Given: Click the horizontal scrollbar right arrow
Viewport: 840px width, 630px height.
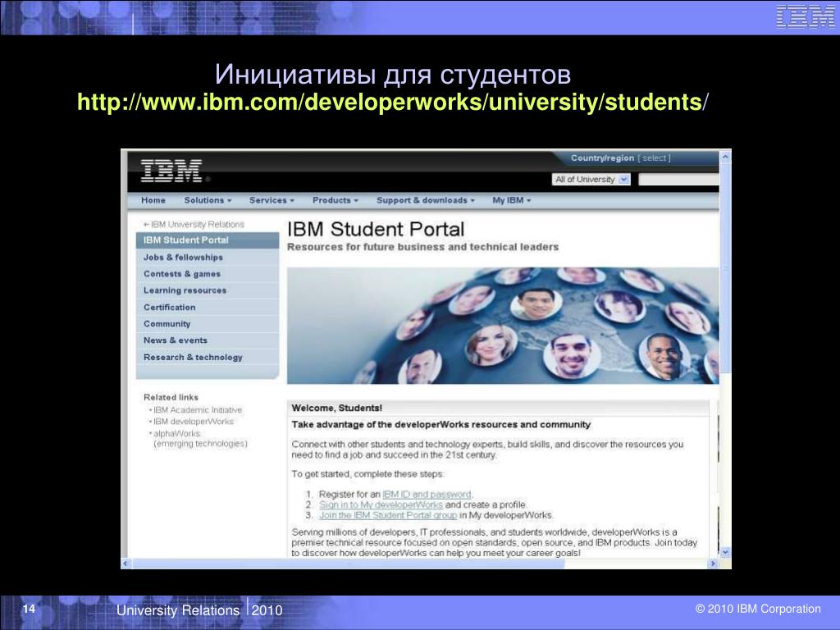Looking at the screenshot, I should (713, 564).
